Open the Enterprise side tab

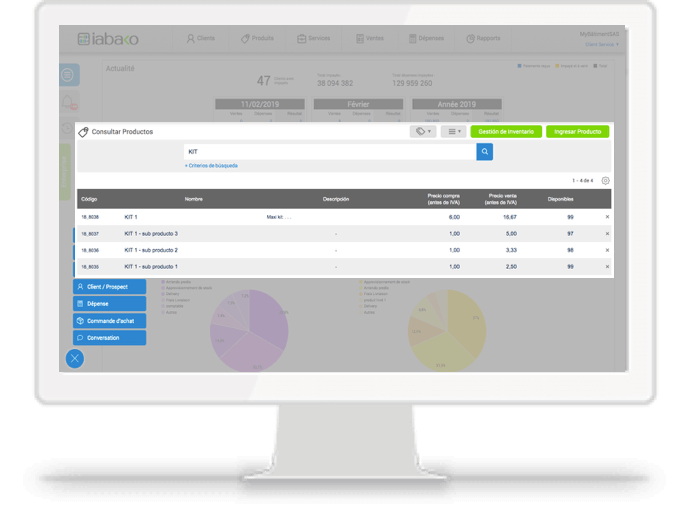(x=65, y=172)
